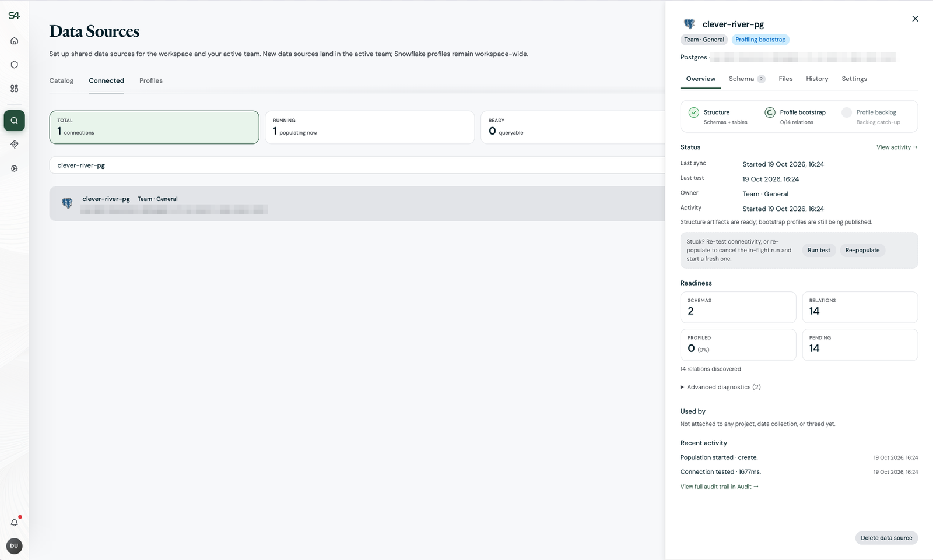The height and width of the screenshot is (560, 933).
Task: Open the Files tab in panel
Action: click(785, 79)
